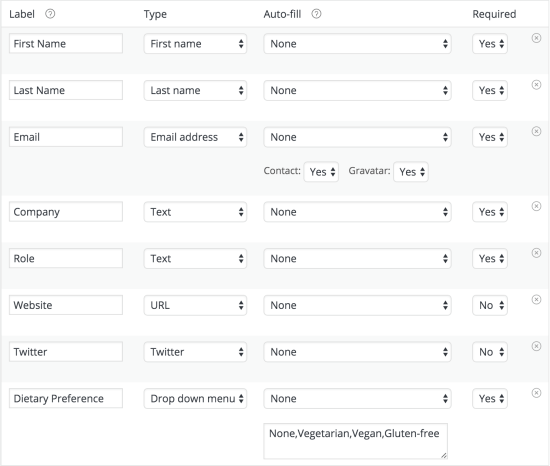
Task: Delete the Website field row
Action: 536,299
